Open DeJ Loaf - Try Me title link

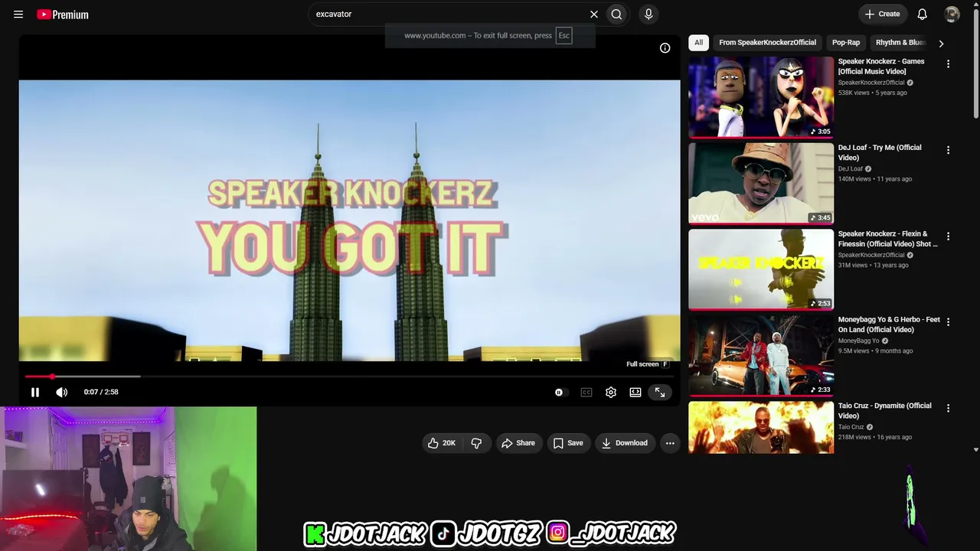(x=880, y=152)
